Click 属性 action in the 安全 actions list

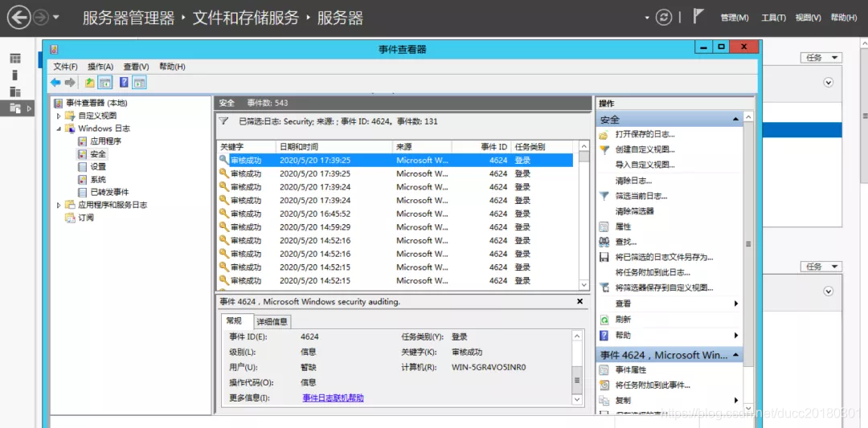623,226
